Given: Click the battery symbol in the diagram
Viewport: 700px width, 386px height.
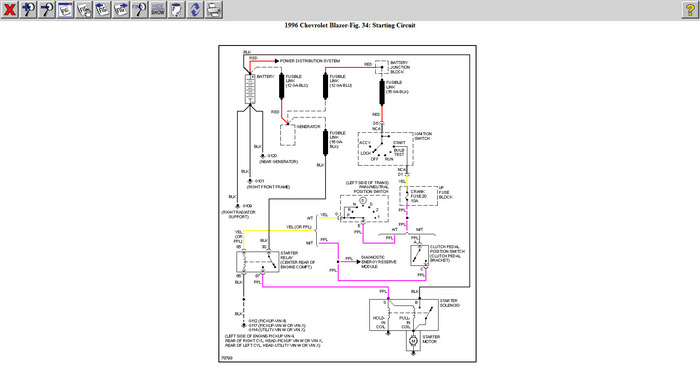Looking at the screenshot, I should pos(250,89).
